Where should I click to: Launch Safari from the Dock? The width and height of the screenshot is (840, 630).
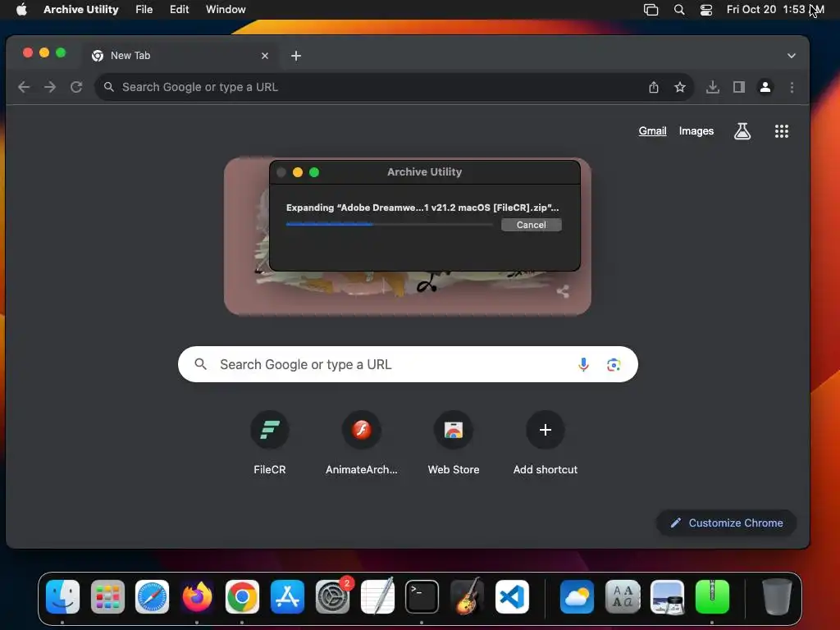coord(152,597)
